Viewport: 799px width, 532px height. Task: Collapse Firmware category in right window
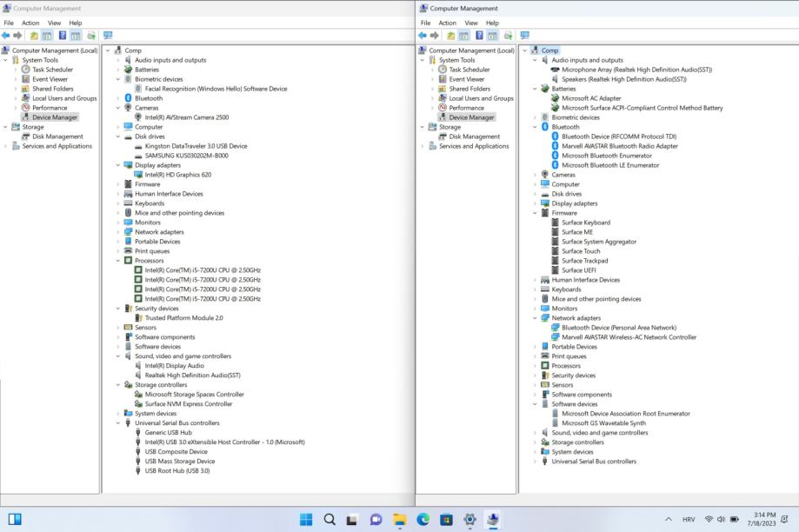tap(535, 213)
